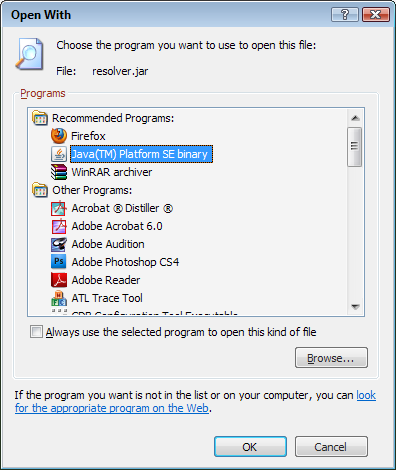Choose the WinRAR archiver books icon
The width and height of the screenshot is (396, 470).
point(59,172)
